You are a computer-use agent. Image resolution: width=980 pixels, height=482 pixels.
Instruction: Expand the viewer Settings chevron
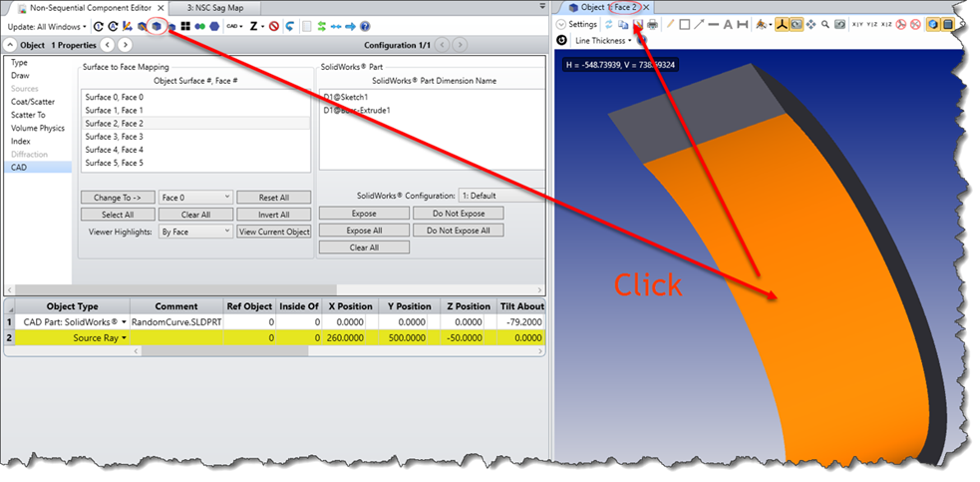[x=561, y=24]
